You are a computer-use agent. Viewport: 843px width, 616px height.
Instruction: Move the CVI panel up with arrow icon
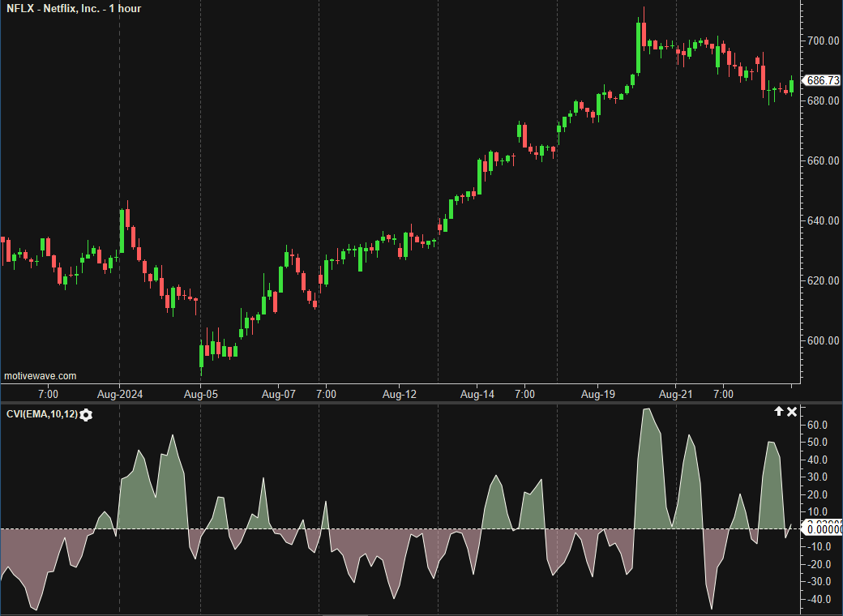click(779, 412)
